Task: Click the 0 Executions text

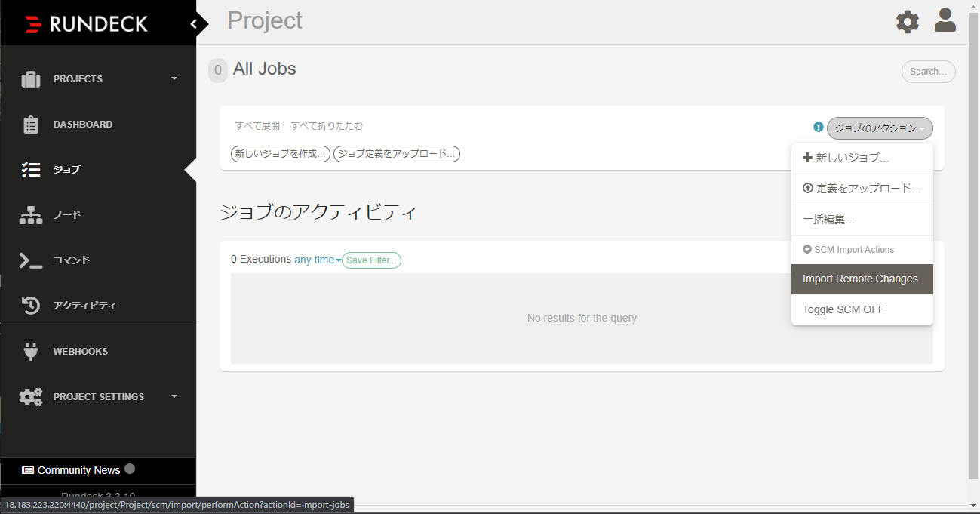Action: pyautogui.click(x=261, y=259)
